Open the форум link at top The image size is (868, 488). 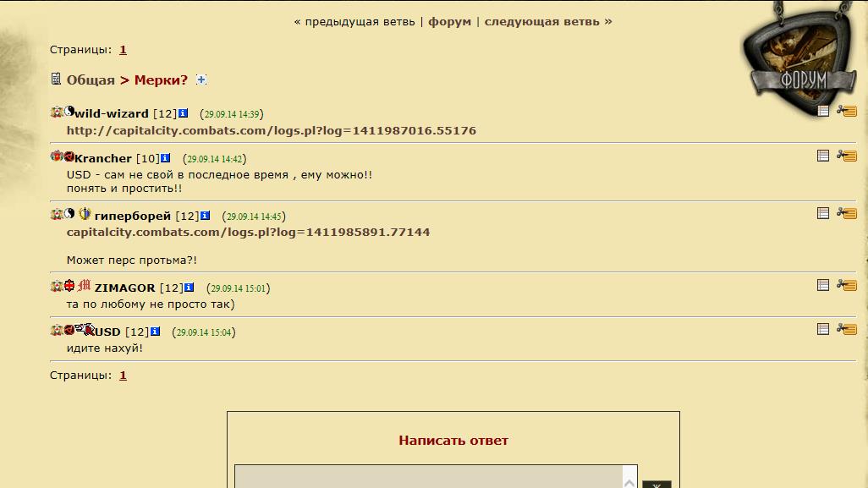[x=449, y=22]
